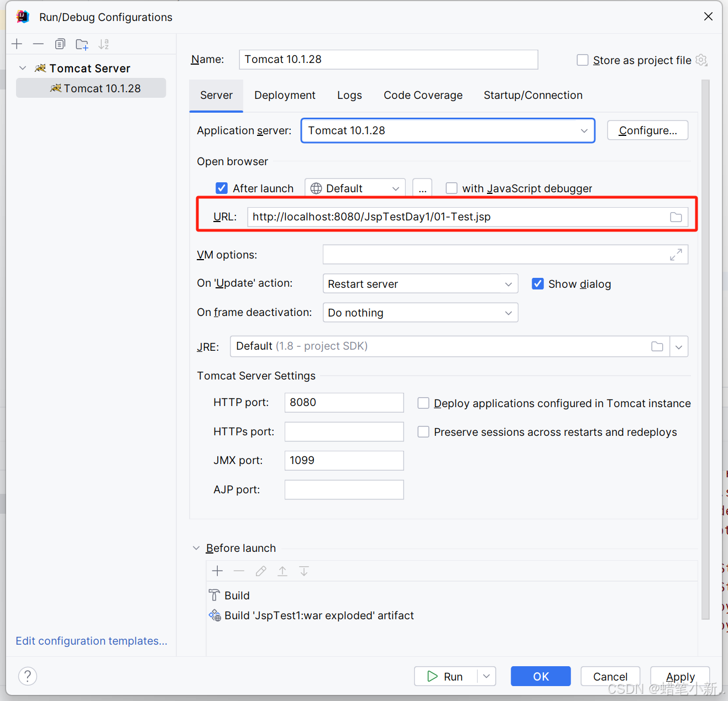Click the browser ellipsis button

pos(422,188)
